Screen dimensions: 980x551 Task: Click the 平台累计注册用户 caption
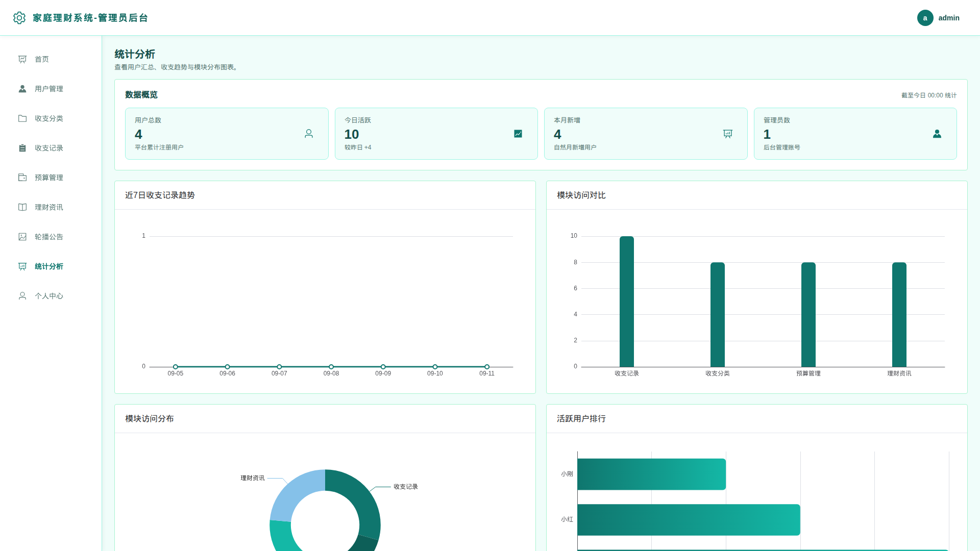pos(159,147)
